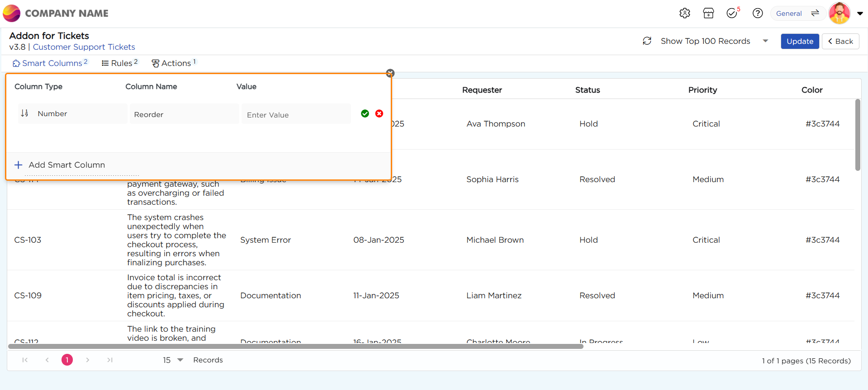The height and width of the screenshot is (390, 868).
Task: Switch to the Rules tab
Action: (x=120, y=63)
